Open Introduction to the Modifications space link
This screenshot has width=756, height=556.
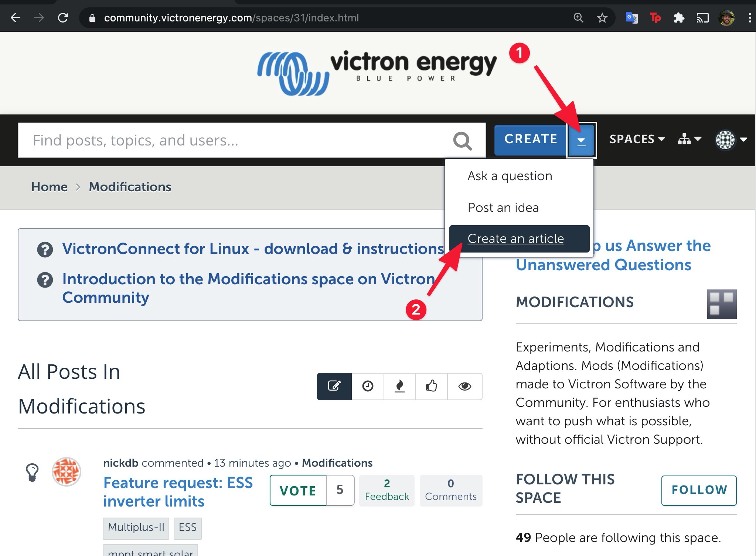click(x=248, y=288)
